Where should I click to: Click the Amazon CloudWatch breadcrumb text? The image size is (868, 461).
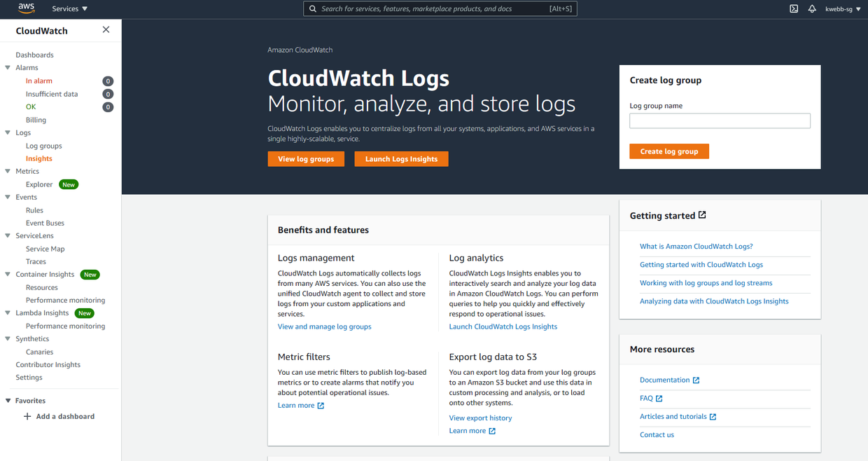point(300,50)
